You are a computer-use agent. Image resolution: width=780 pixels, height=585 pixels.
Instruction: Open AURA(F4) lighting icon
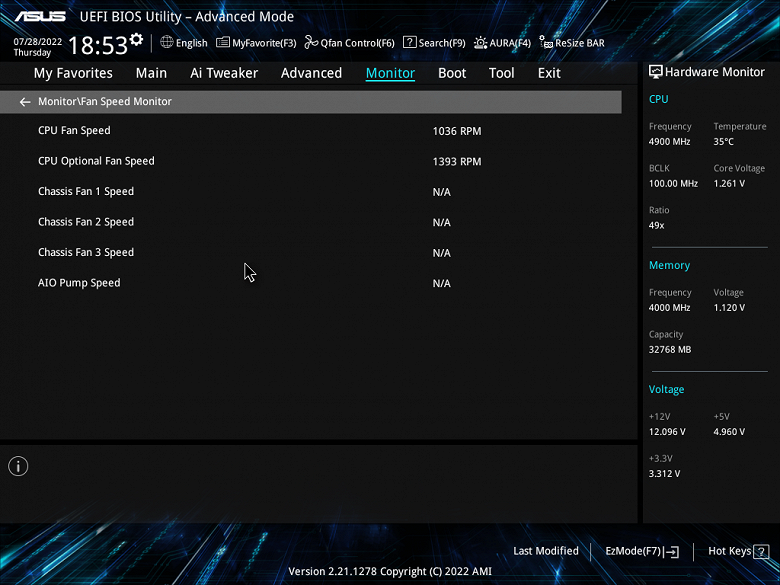click(480, 43)
